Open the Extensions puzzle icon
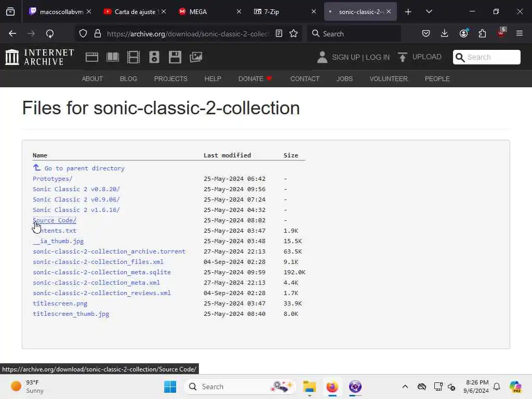 (482, 34)
